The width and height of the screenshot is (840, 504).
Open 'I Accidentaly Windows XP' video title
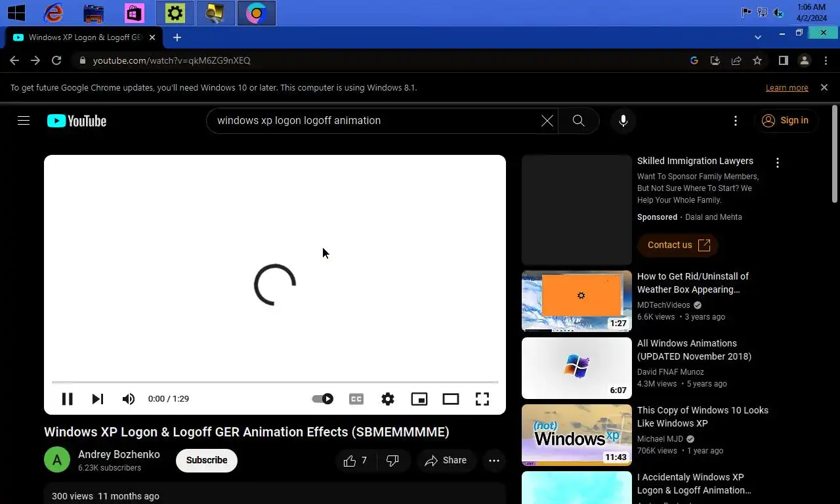point(694,484)
